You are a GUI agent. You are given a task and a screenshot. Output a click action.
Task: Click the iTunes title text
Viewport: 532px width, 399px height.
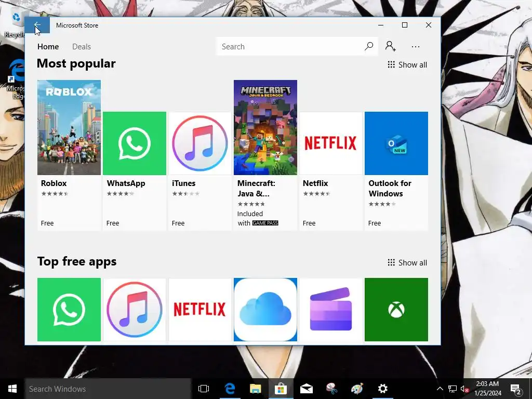[183, 183]
